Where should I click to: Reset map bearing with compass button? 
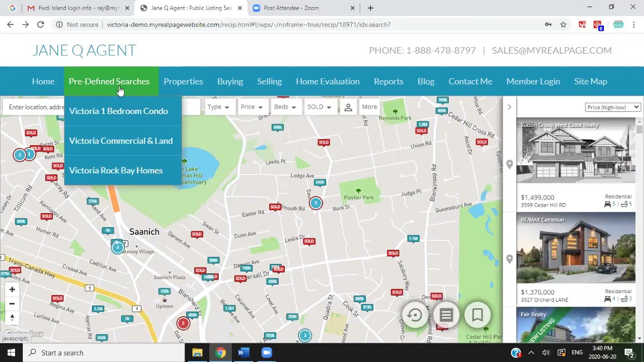(12, 318)
